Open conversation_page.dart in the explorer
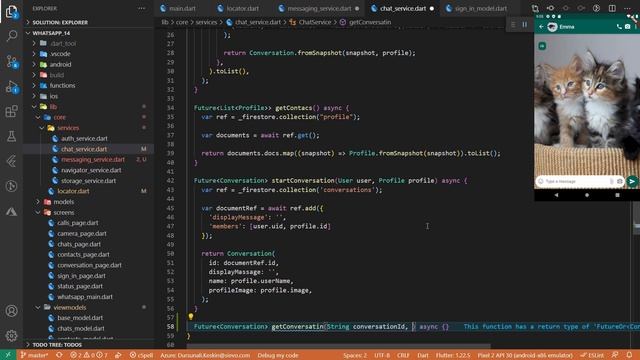640x360 pixels. pos(89,265)
